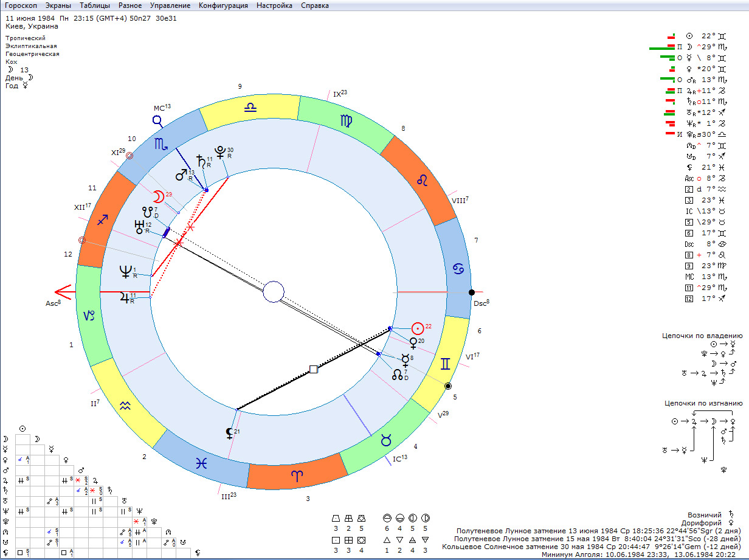Click the Кох house system label
749x560 pixels.
[x=12, y=61]
